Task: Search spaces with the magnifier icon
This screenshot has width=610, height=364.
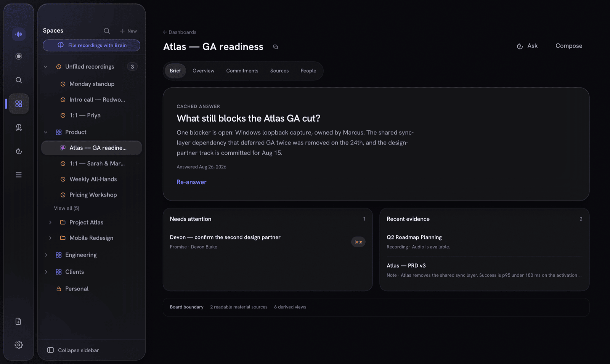Action: tap(107, 31)
